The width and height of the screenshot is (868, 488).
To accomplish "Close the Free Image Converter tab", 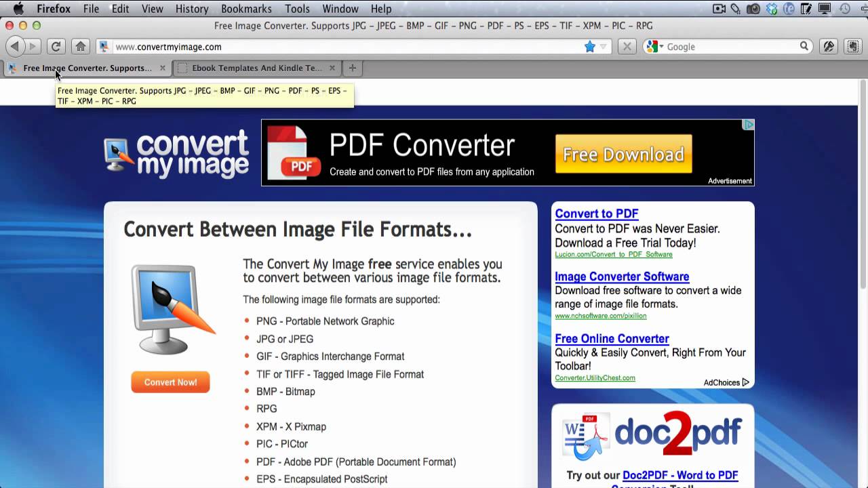I will click(163, 68).
